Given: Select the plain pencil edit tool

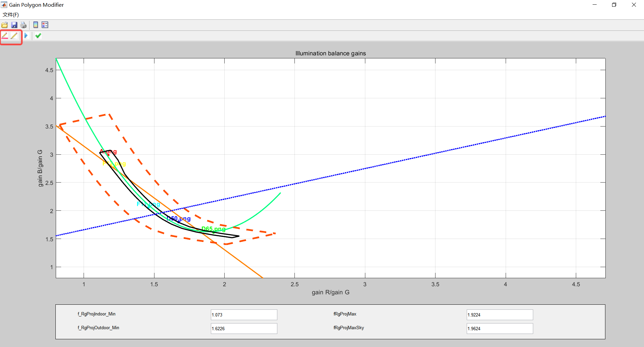Looking at the screenshot, I should click(x=14, y=36).
